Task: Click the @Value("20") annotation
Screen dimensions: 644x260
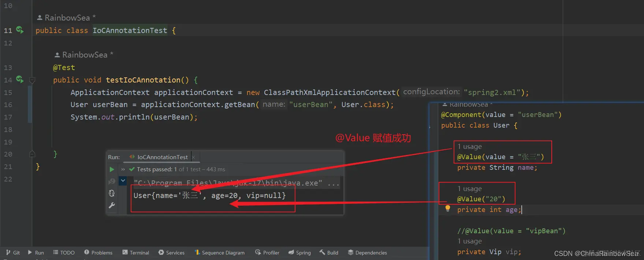Action: 481,199
